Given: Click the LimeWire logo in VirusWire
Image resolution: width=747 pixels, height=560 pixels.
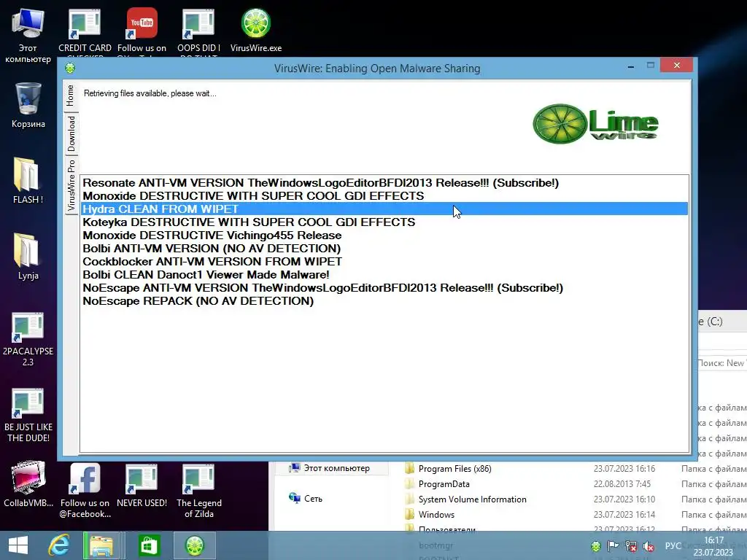Looking at the screenshot, I should (595, 124).
